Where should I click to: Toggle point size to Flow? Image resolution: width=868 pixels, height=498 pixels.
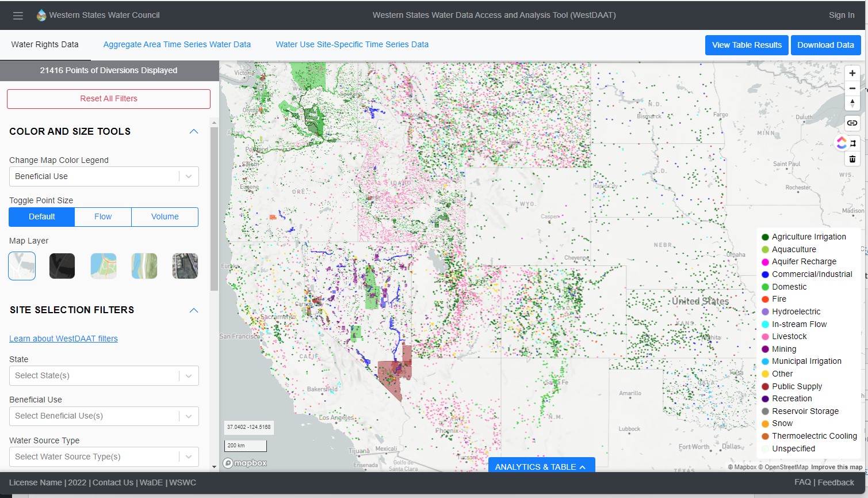click(103, 217)
